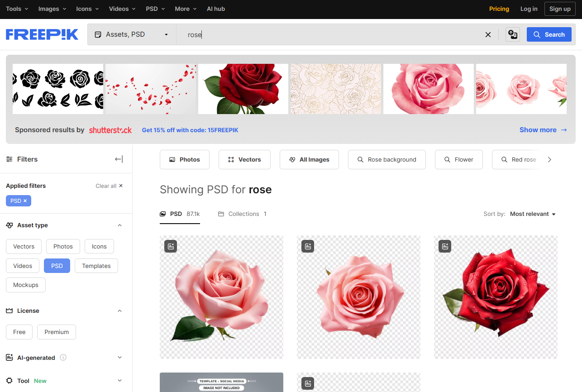Toggle the Icons asset type filter
The height and width of the screenshot is (392, 582).
99,247
